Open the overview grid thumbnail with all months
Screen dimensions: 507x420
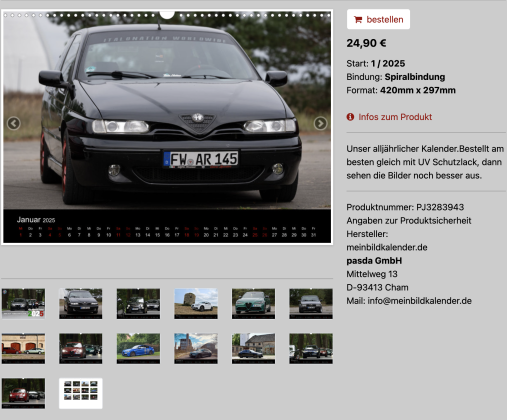pos(81,393)
